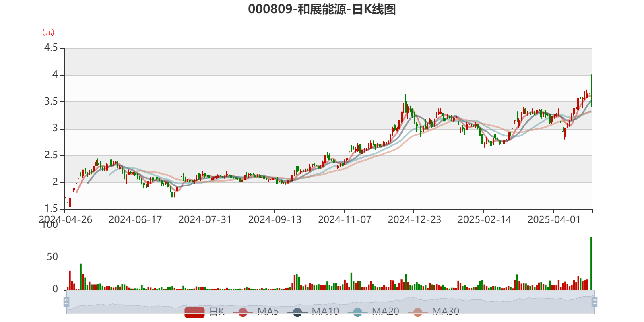Toggle the MA10 line legend item
Screen dimensions: 644x322
[314, 312]
